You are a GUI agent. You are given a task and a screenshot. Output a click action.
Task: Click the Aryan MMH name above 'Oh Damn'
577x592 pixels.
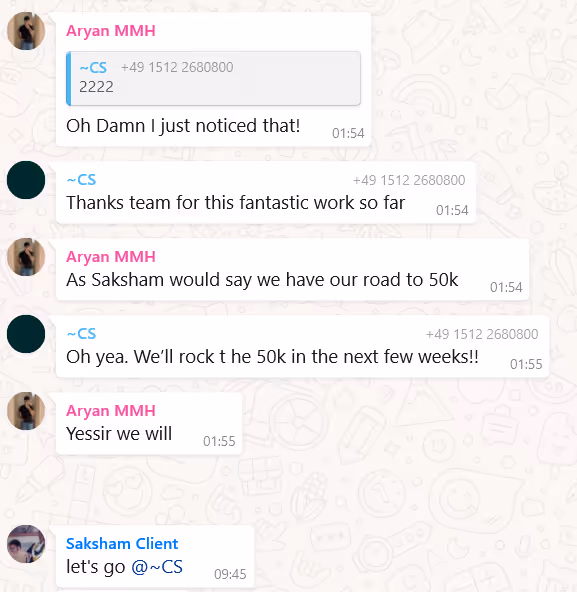(111, 31)
